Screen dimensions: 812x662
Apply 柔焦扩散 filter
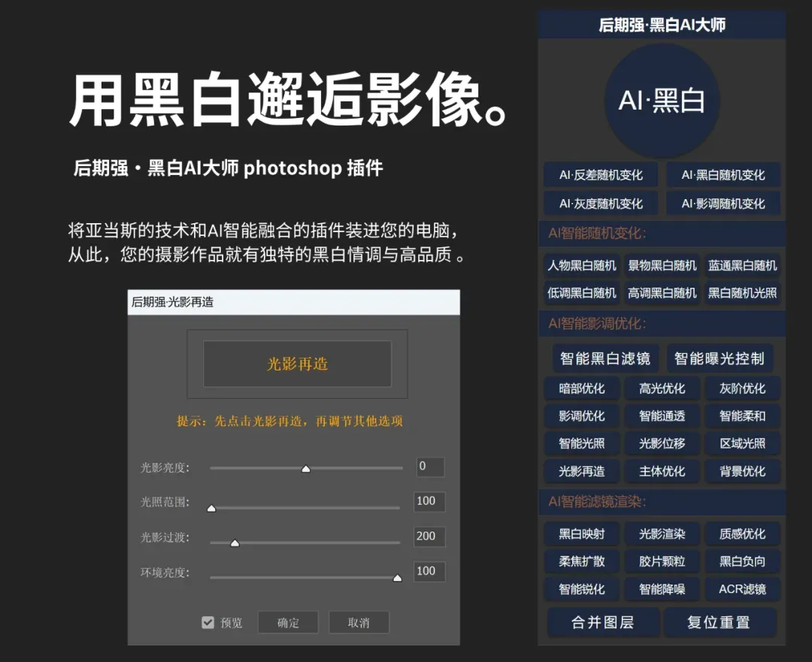[x=581, y=561]
